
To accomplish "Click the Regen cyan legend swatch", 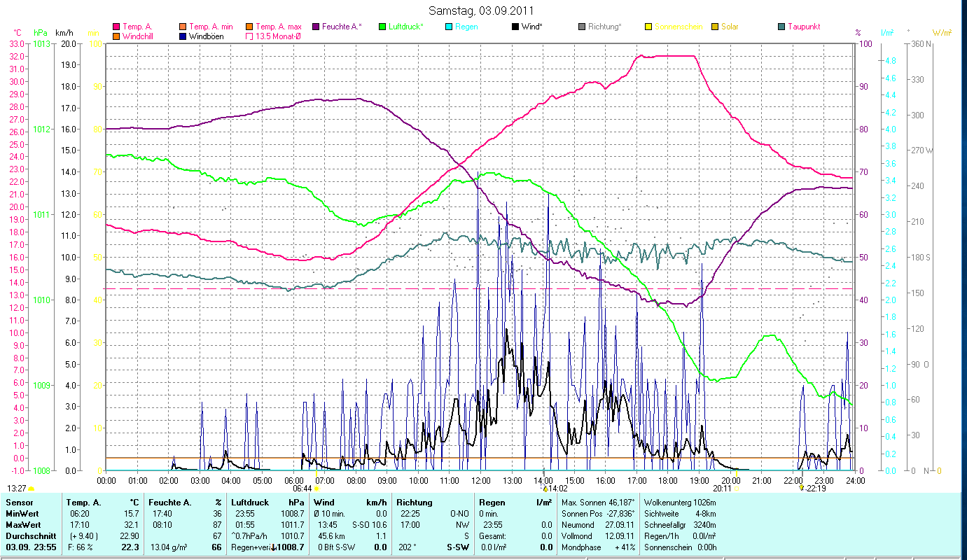I will pyautogui.click(x=449, y=27).
